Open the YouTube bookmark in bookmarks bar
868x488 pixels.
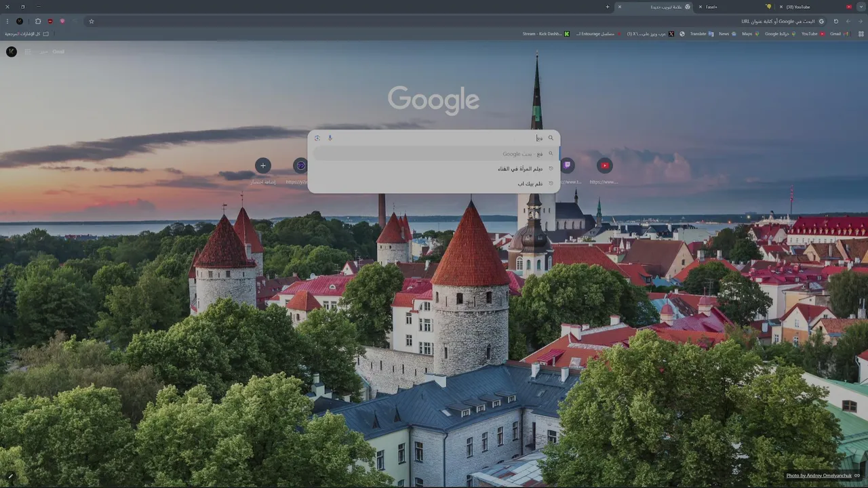(x=813, y=34)
